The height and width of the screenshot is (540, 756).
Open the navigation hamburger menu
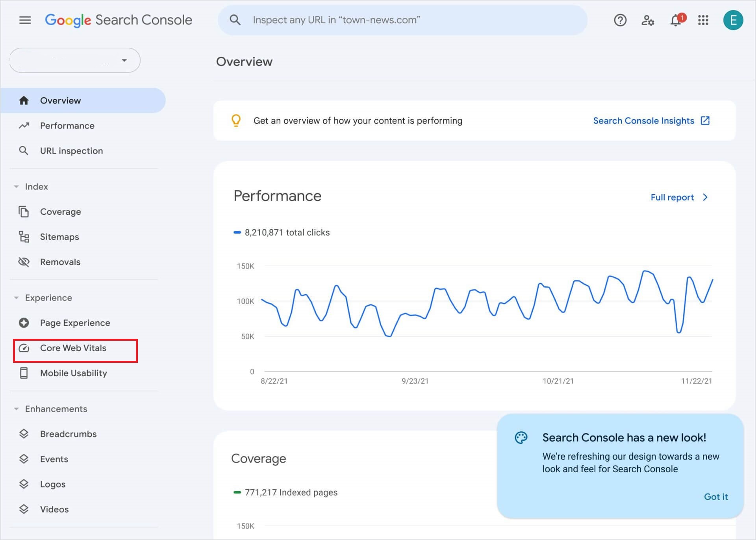(x=25, y=20)
